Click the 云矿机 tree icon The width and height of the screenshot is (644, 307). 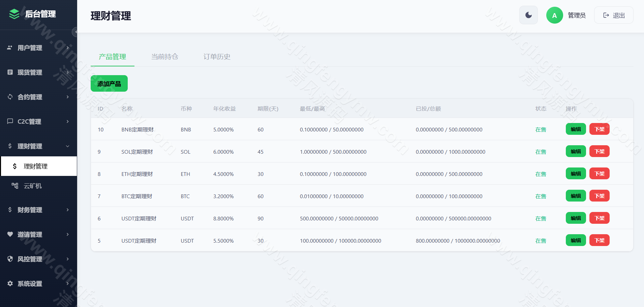(15, 186)
